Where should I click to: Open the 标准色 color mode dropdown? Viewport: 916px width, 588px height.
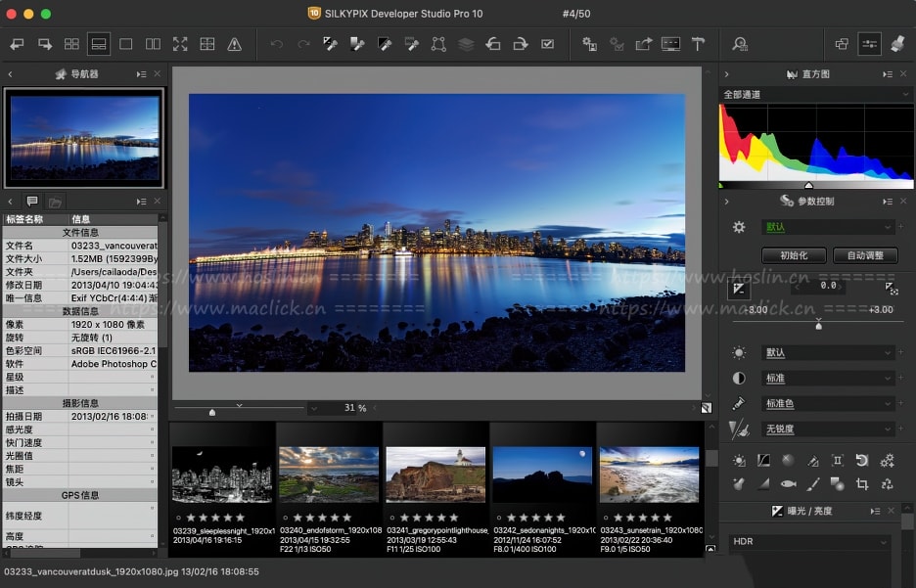click(828, 403)
